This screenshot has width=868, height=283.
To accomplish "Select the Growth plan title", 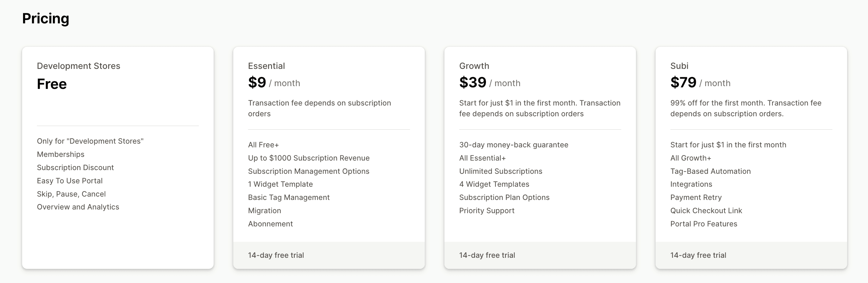I will pos(474,66).
